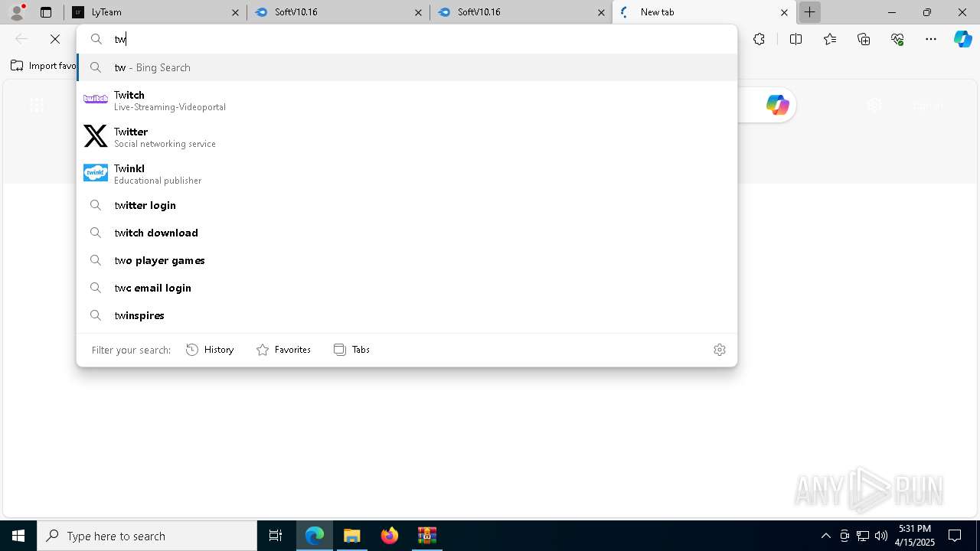Open File Explorer taskbar icon
Viewport: 980px width, 551px height.
click(352, 536)
